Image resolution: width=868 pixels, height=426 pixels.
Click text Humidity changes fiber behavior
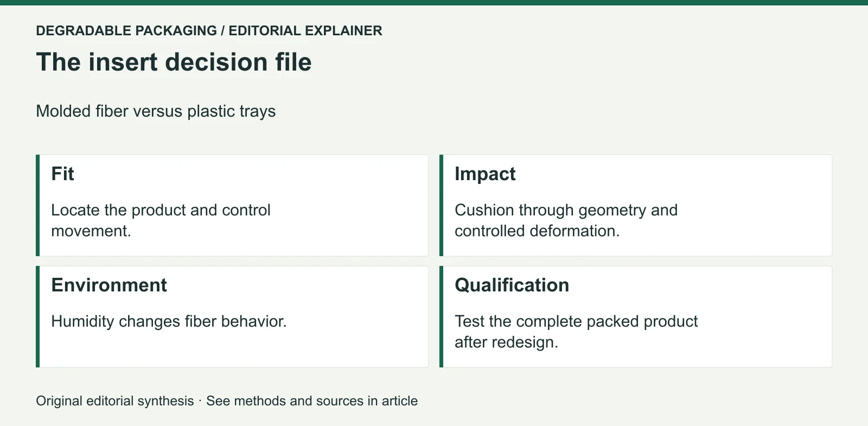(x=169, y=321)
